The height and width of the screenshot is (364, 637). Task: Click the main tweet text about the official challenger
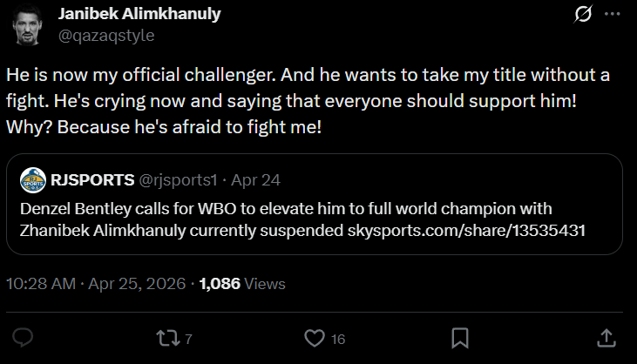click(305, 101)
